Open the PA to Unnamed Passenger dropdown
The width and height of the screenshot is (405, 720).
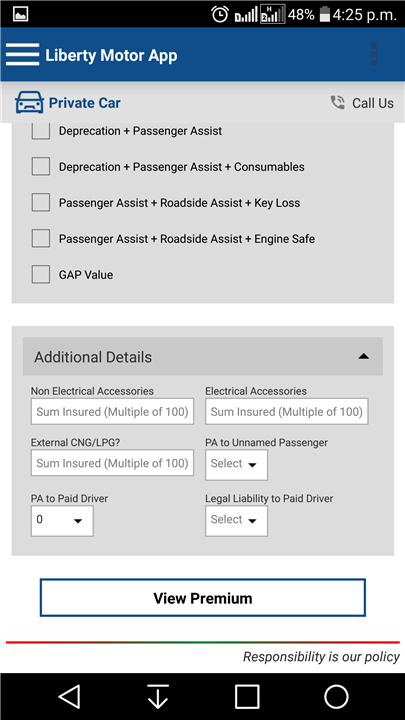[x=236, y=465]
